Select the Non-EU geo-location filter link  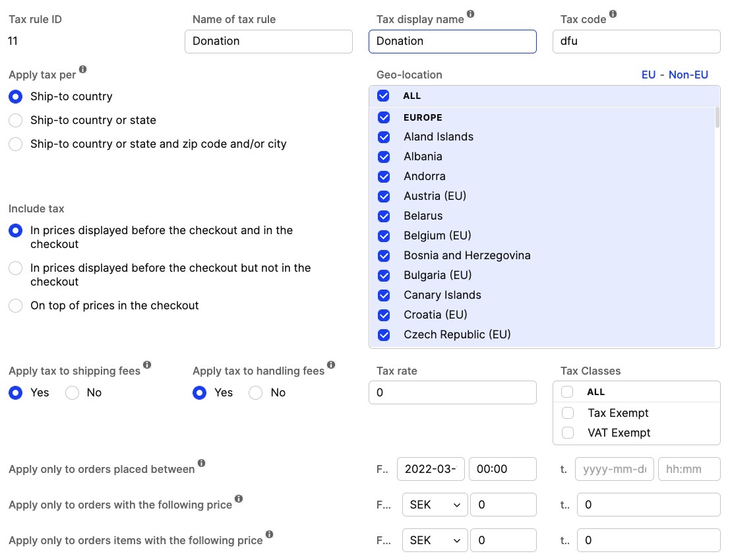[x=688, y=75]
